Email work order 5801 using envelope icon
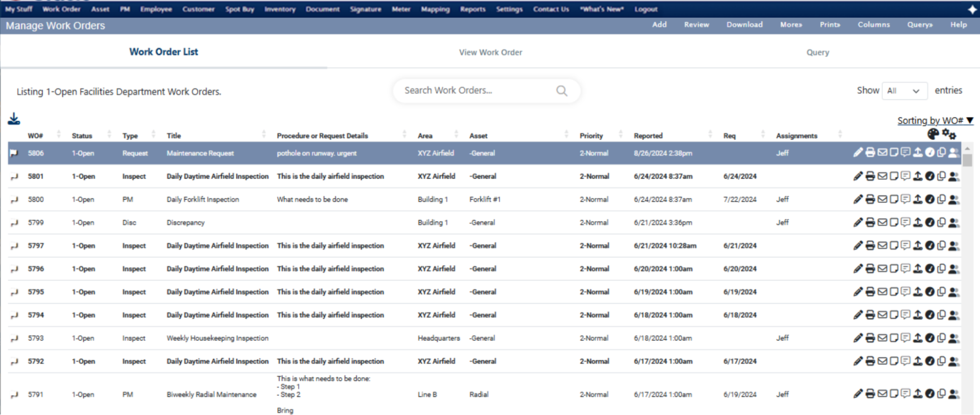This screenshot has height=415, width=980. point(882,176)
